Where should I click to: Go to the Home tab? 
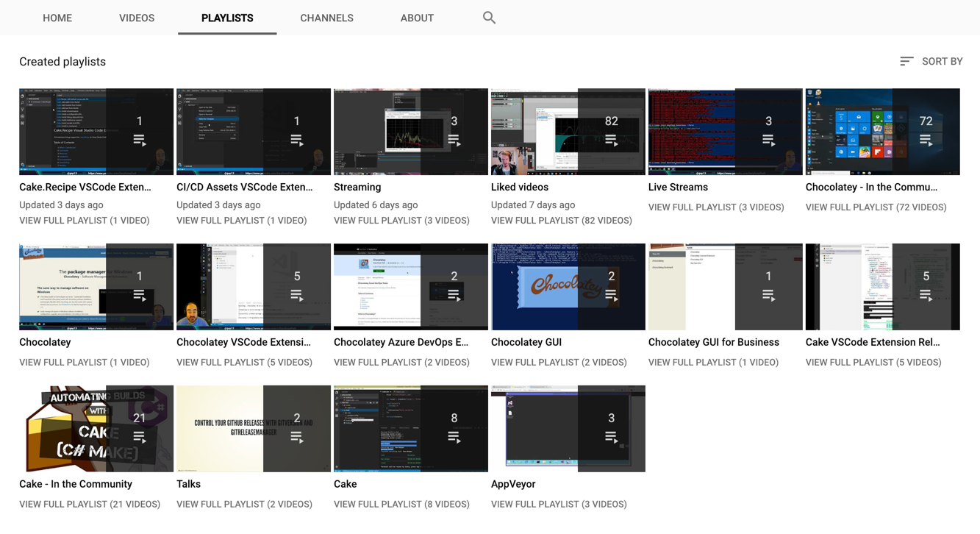57,18
